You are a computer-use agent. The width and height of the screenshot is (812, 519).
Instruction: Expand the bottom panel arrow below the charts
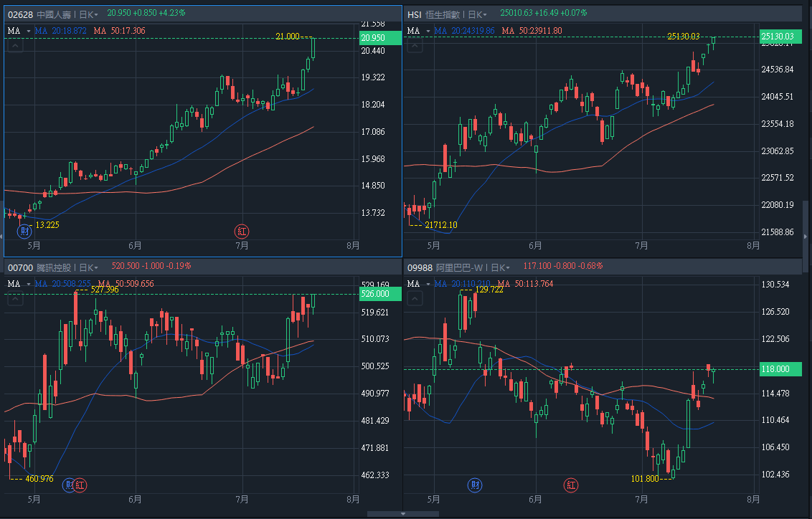pyautogui.click(x=403, y=514)
